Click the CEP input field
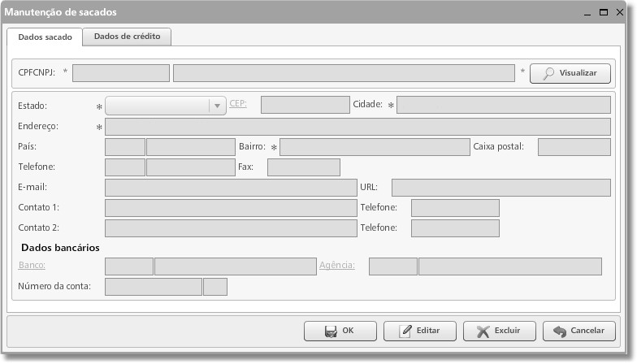The width and height of the screenshot is (637, 364). 305,105
